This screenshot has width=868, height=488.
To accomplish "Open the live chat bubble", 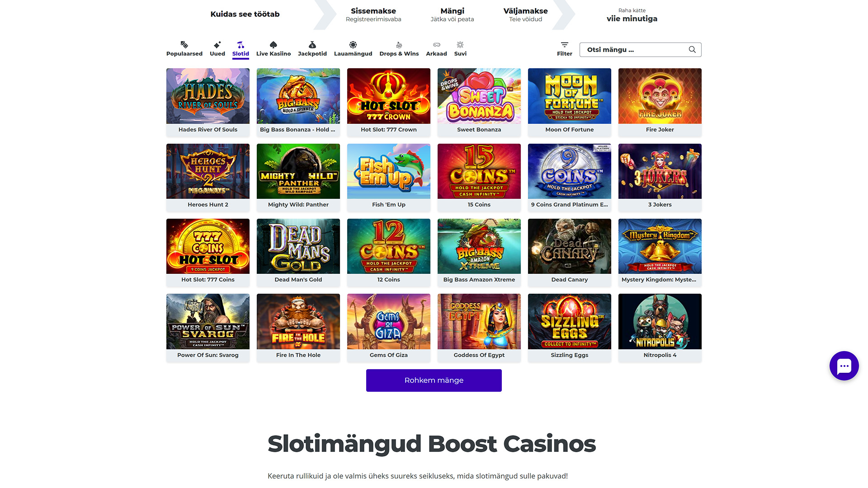I will click(844, 366).
